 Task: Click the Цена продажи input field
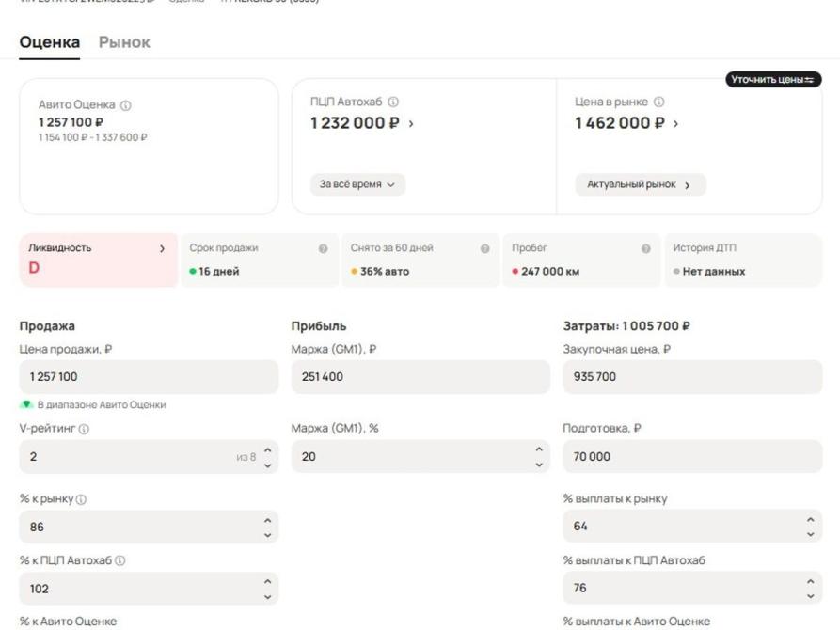click(149, 377)
